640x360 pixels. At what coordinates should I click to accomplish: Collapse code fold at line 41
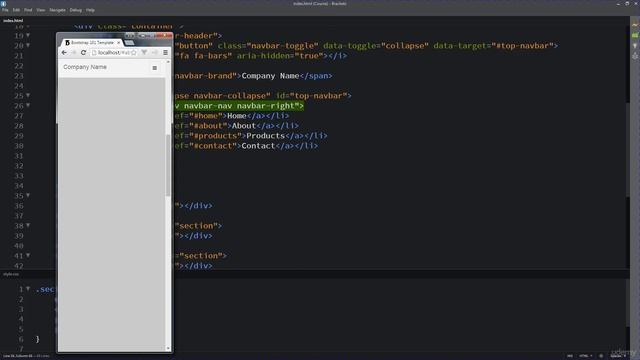coord(28,256)
